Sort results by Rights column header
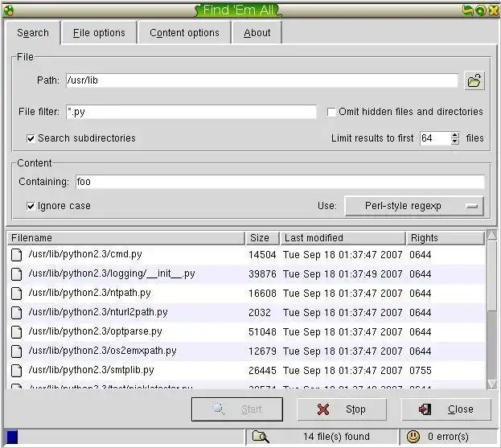 tap(446, 238)
